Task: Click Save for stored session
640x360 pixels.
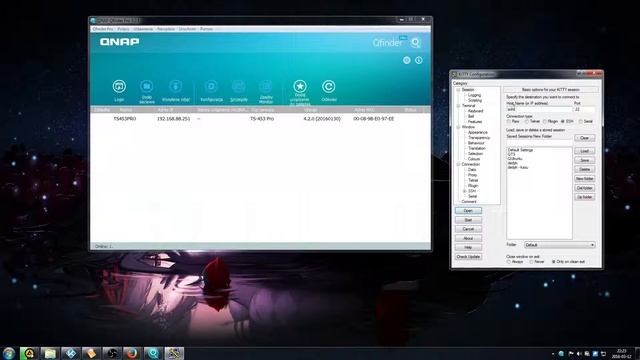Action: point(584,160)
